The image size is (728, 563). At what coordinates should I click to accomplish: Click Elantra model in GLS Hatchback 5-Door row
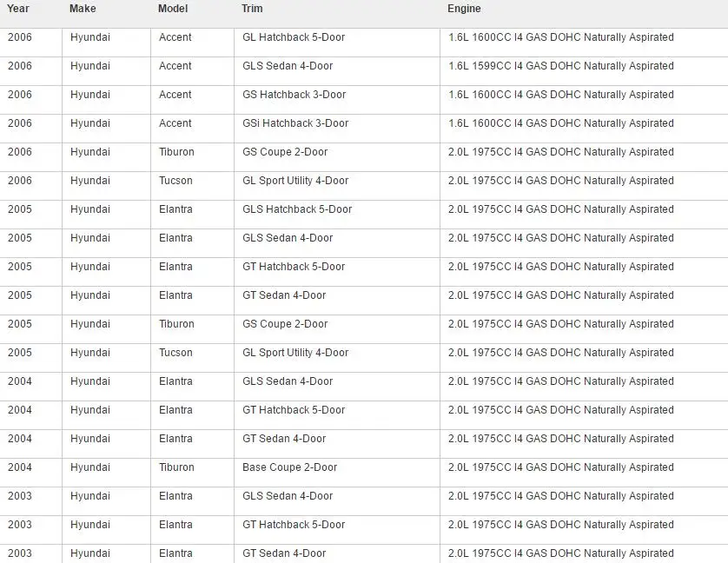point(175,209)
